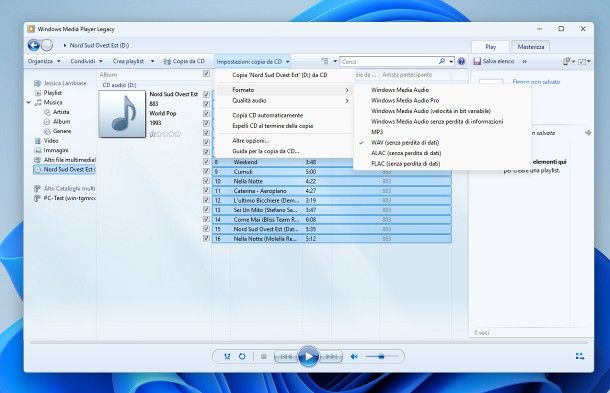
Task: Expand more toolbar commands chevron
Action: 525,61
